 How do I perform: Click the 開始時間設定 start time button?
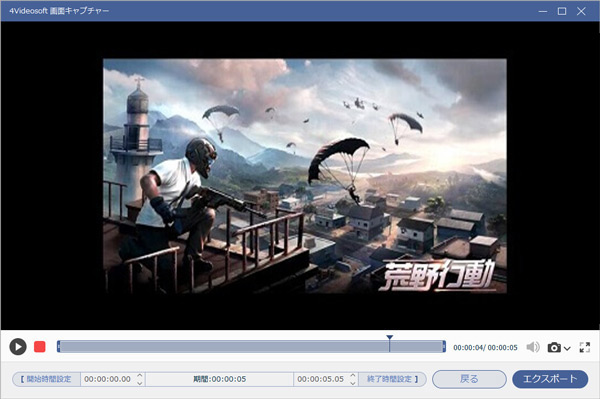46,379
